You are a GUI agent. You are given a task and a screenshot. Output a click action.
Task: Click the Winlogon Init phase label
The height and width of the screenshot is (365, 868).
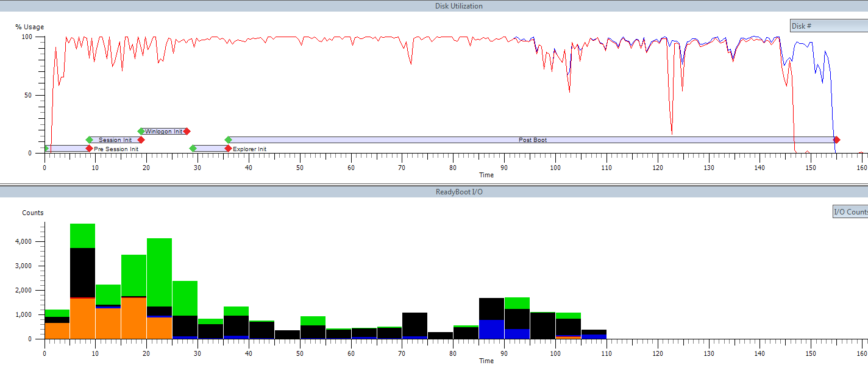[163, 131]
